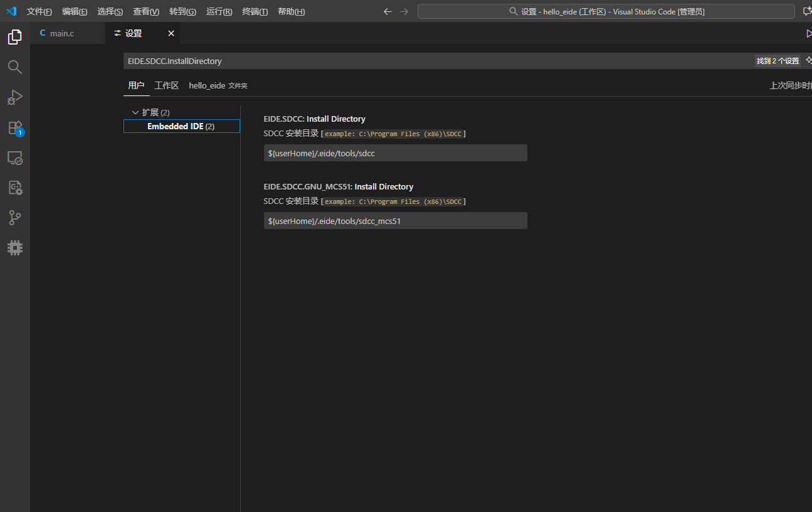Go back using the left arrow
The image size is (812, 512).
pos(388,11)
